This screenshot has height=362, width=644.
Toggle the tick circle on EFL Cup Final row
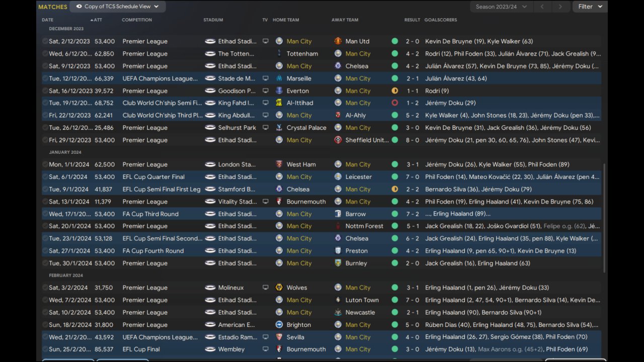(45, 349)
